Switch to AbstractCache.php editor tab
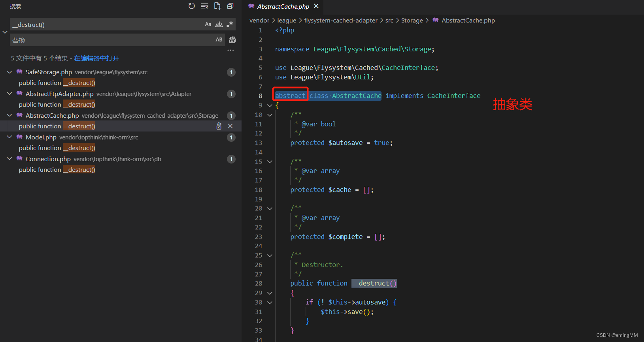The width and height of the screenshot is (644, 342). [283, 6]
